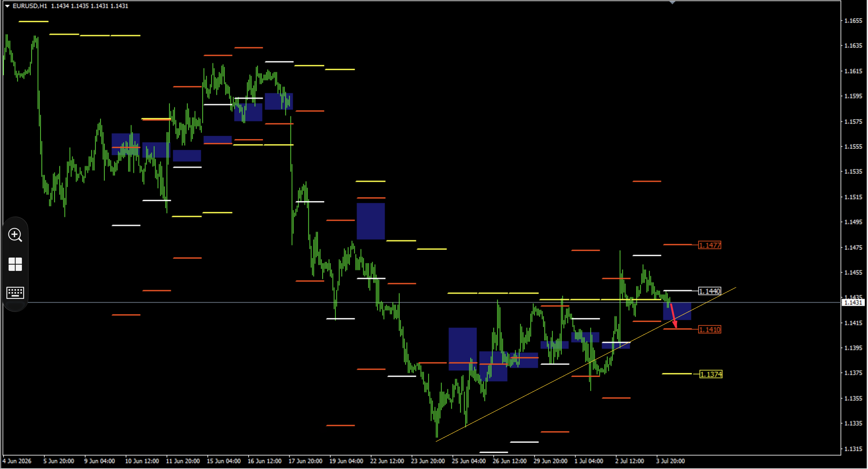Click the 1.1595 price scale value
868x469 pixels.
[x=853, y=96]
